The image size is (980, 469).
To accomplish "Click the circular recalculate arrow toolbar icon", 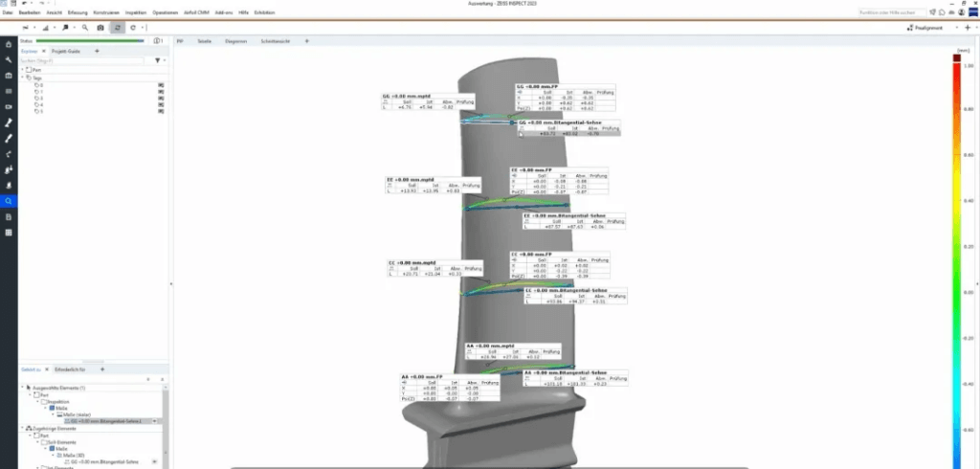I will pos(132,28).
